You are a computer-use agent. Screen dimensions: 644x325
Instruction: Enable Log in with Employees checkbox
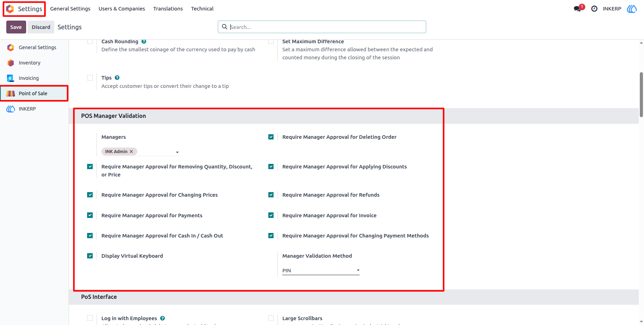click(x=90, y=318)
